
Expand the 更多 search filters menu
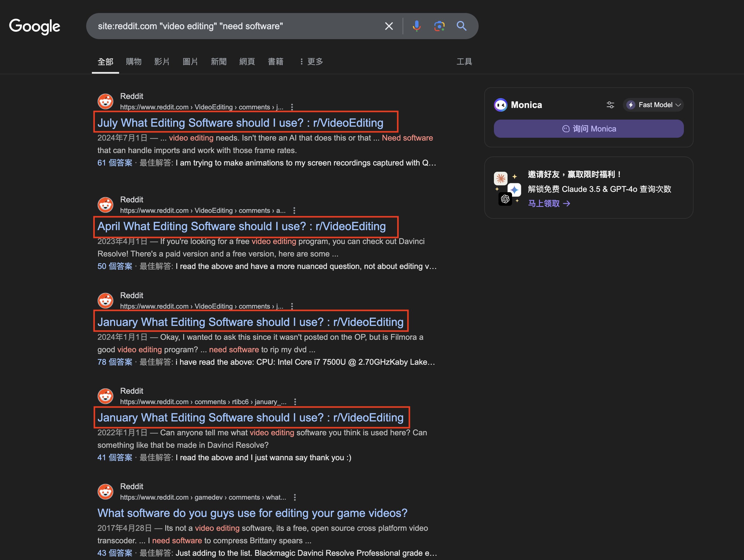(x=311, y=61)
